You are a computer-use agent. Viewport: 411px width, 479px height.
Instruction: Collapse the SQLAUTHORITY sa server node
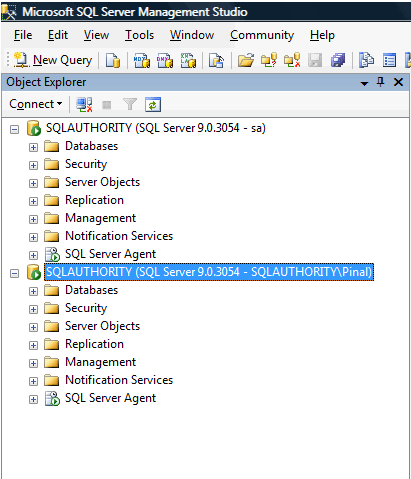point(14,129)
